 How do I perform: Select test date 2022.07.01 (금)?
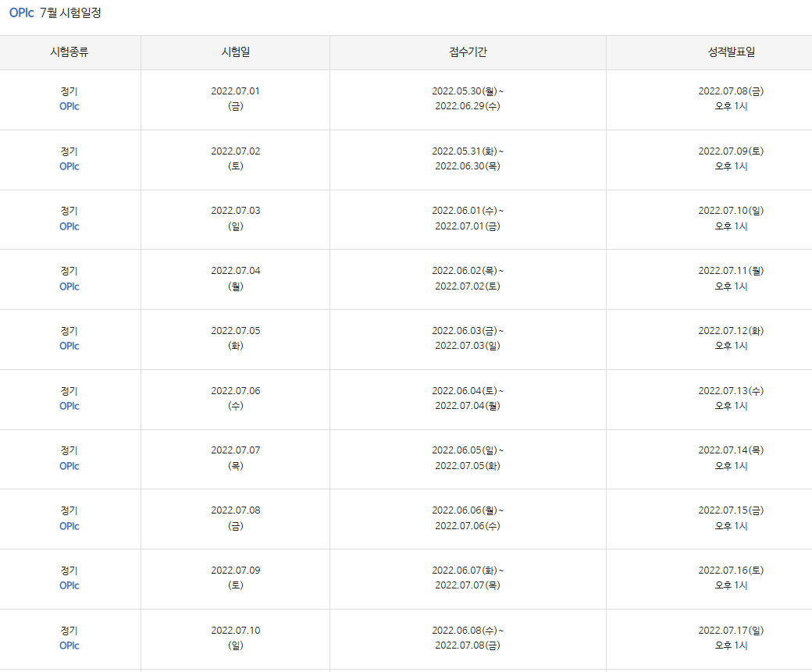tap(236, 98)
